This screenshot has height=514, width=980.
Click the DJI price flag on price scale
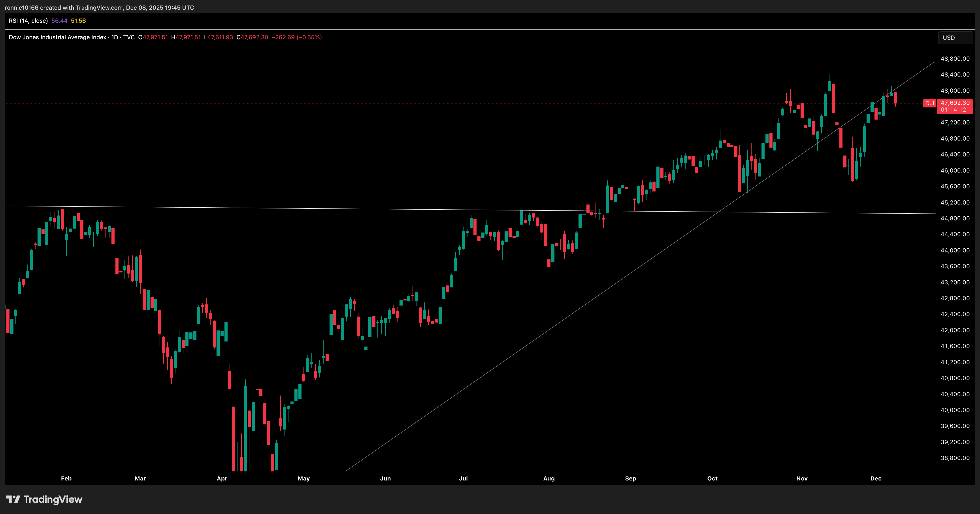coord(931,103)
